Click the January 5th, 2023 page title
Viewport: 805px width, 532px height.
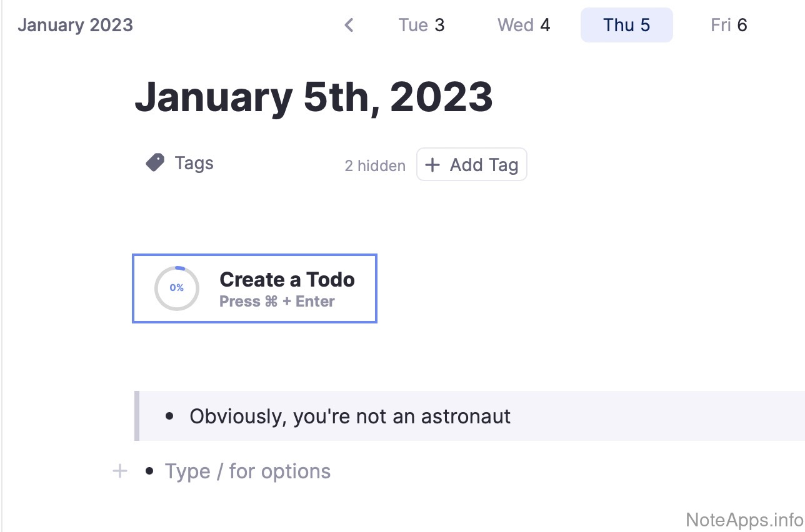point(314,97)
